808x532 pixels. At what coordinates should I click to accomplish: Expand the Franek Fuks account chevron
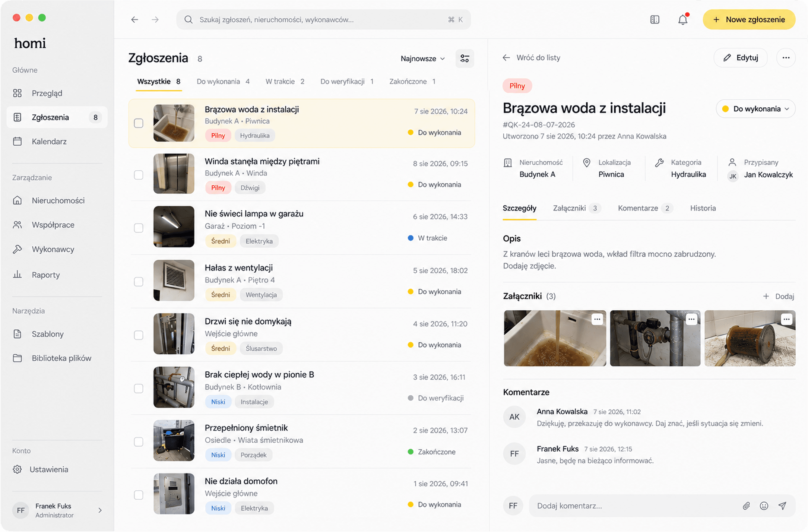(100, 510)
